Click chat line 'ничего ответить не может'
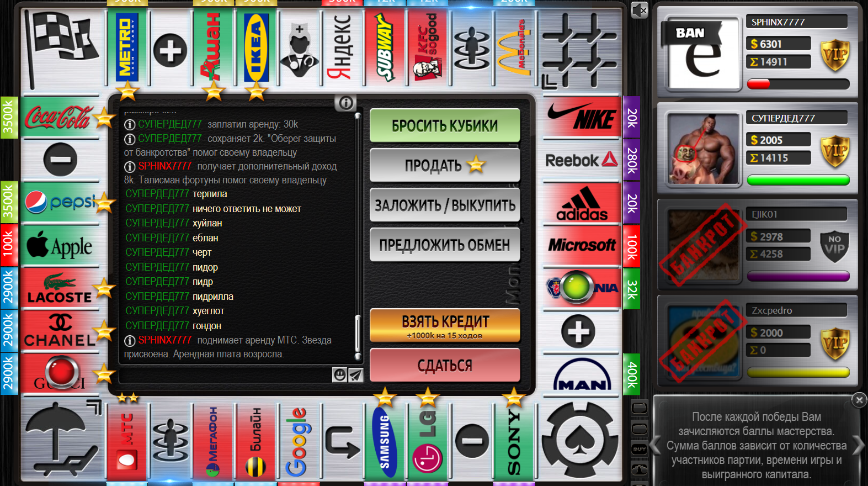 pyautogui.click(x=247, y=209)
